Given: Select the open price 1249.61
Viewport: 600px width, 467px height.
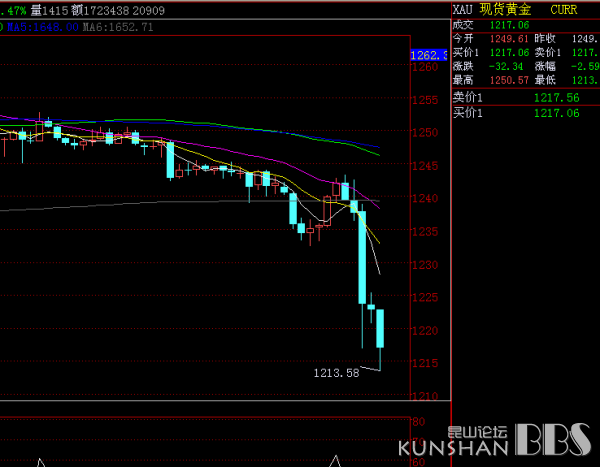Looking at the screenshot, I should point(509,39).
